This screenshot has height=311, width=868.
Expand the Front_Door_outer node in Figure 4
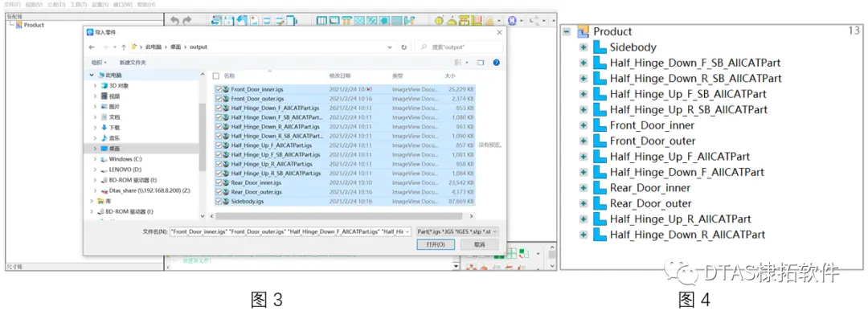click(x=583, y=141)
